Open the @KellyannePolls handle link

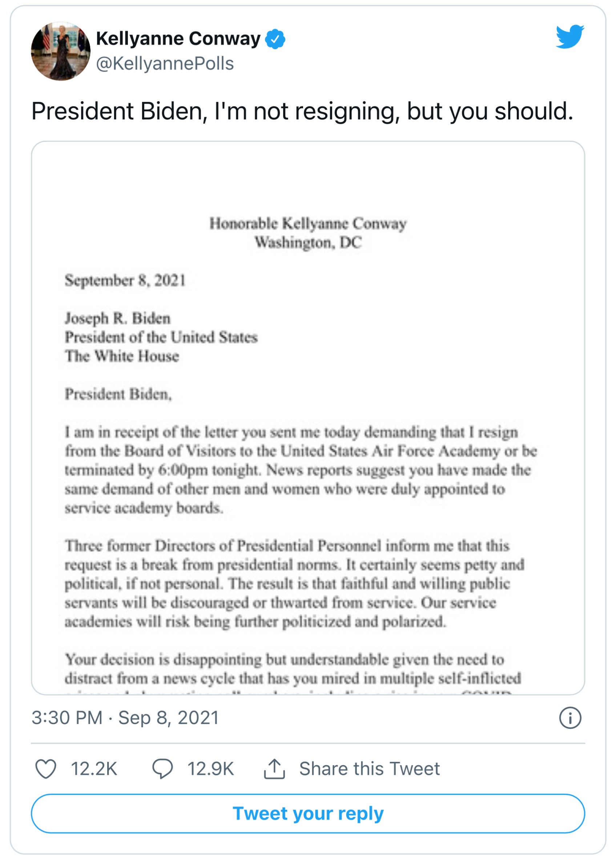coord(165,64)
